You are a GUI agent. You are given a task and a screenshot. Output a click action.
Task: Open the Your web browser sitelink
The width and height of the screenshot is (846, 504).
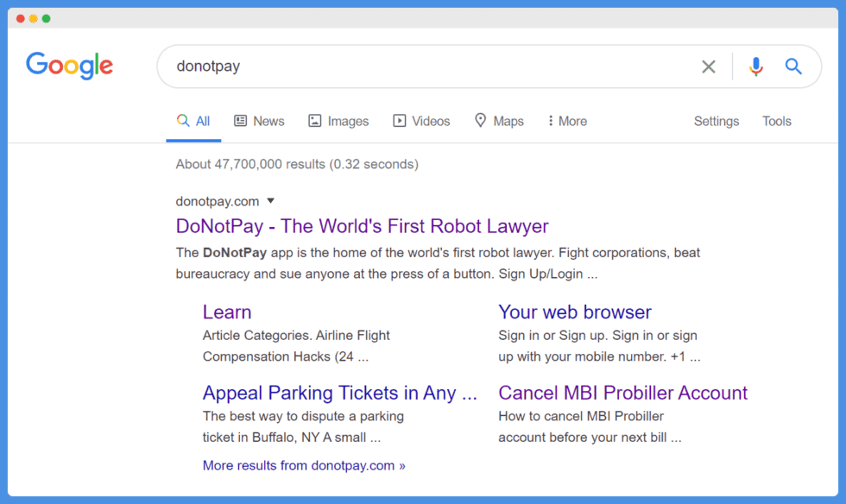(575, 312)
